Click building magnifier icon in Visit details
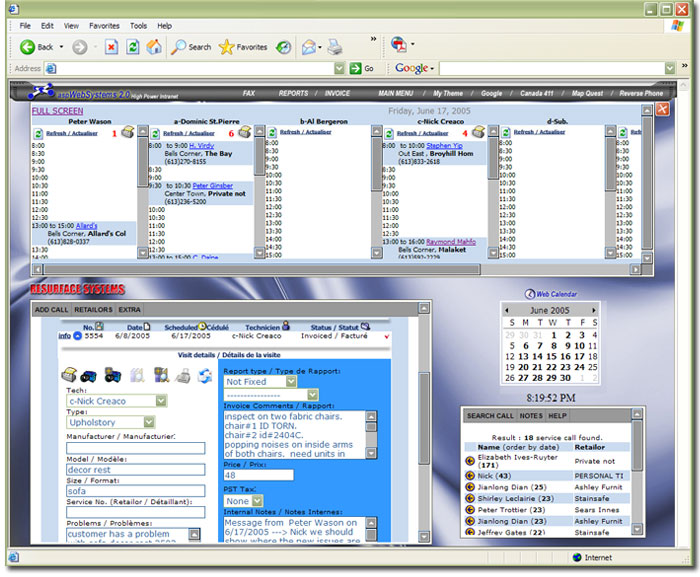Screen dimensions: 700x577 [161, 375]
